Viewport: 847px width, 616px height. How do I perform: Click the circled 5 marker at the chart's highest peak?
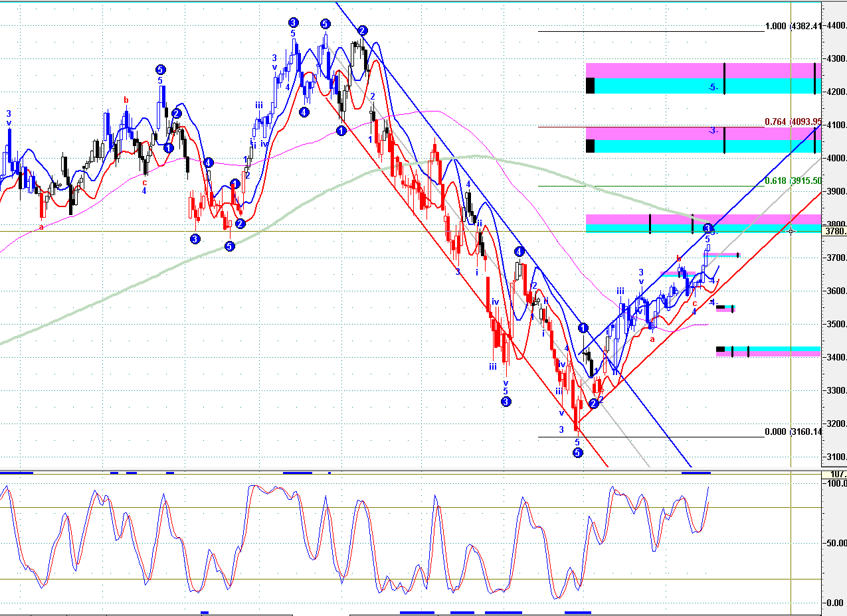coord(325,24)
